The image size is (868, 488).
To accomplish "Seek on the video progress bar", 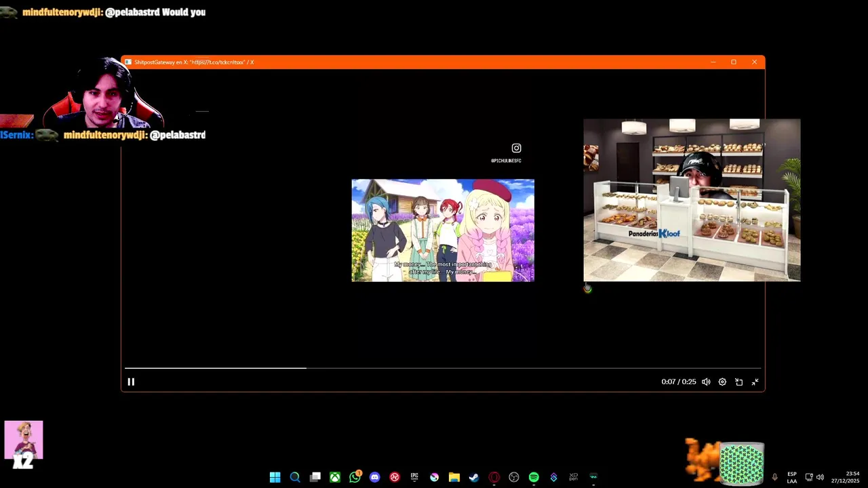I will [x=443, y=368].
